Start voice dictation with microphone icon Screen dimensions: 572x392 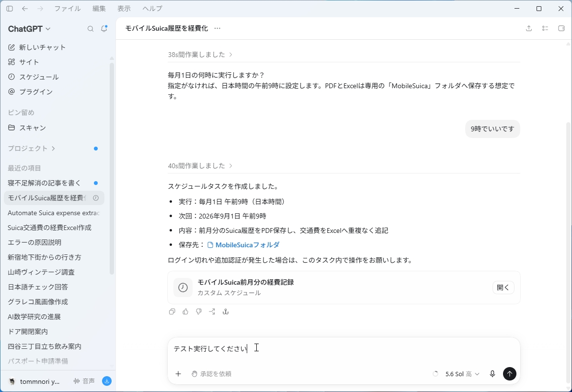click(x=492, y=374)
